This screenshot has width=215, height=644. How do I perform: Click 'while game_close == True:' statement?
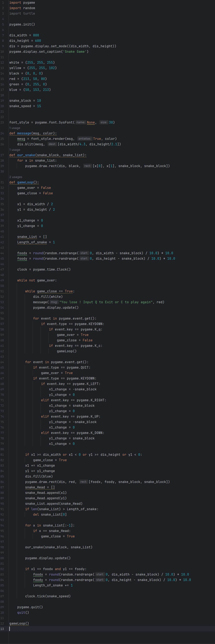(x=50, y=291)
